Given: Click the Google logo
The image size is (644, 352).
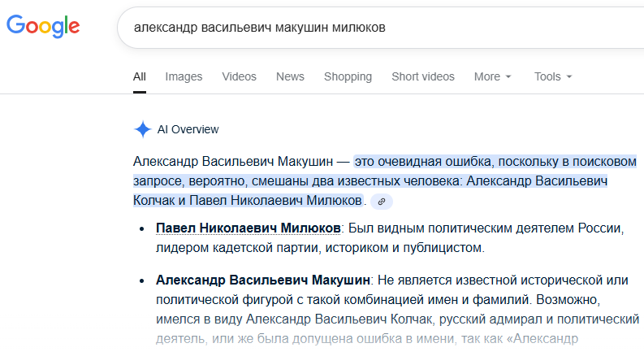Looking at the screenshot, I should [x=43, y=26].
